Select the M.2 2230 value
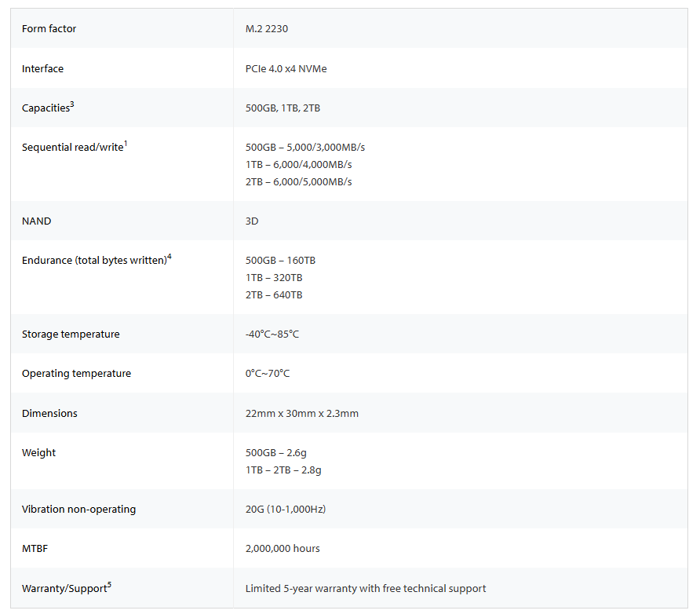This screenshot has height=614, width=700. 267,28
